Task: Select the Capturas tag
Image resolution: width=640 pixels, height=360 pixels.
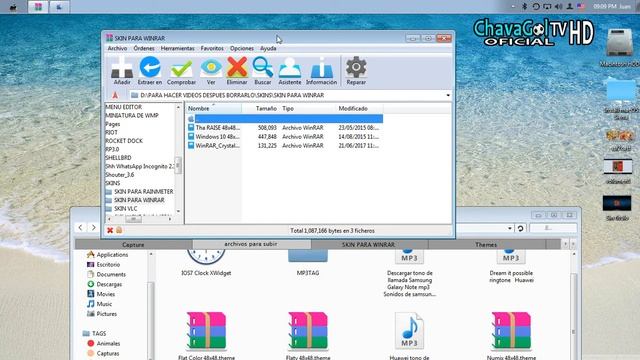Action: pyautogui.click(x=103, y=353)
